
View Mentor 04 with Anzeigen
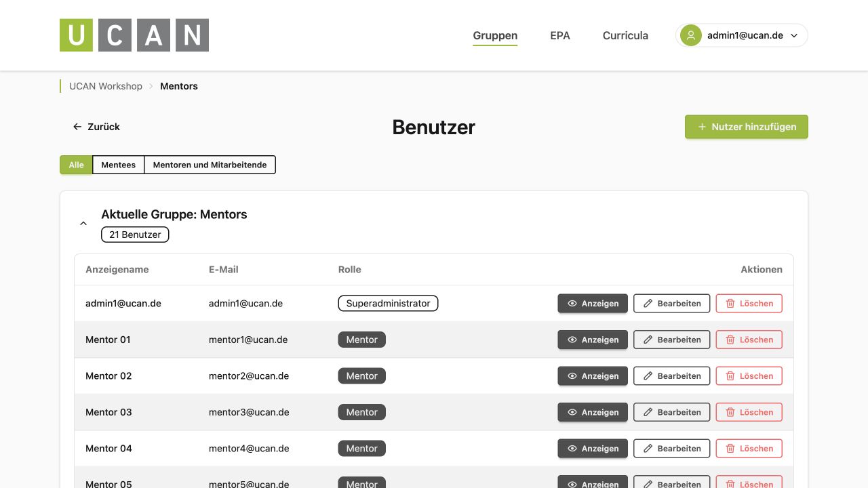(x=593, y=449)
